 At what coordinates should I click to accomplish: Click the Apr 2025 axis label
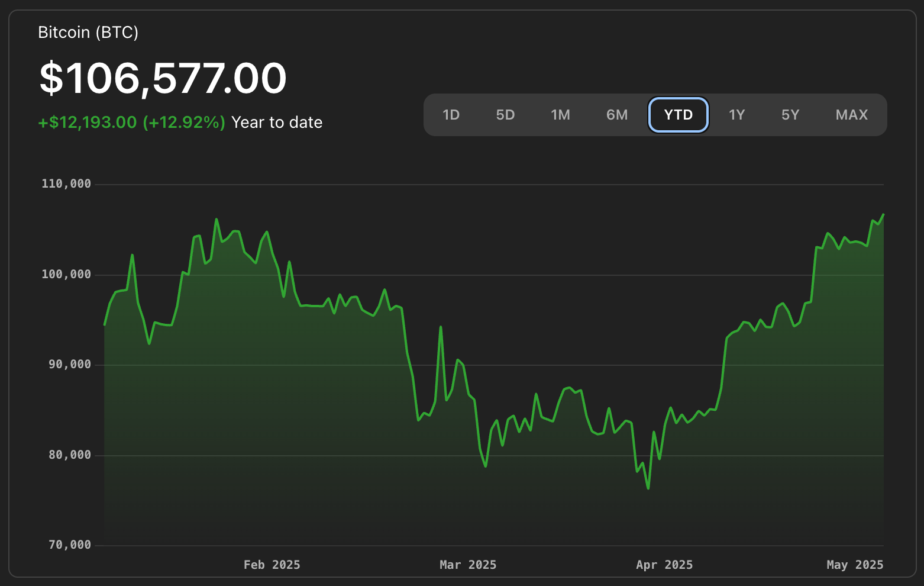(x=664, y=565)
